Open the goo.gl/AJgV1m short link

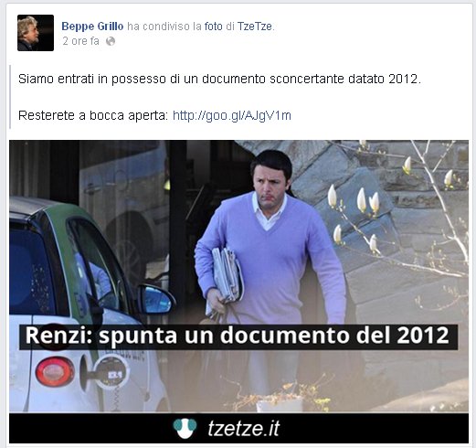(x=232, y=115)
